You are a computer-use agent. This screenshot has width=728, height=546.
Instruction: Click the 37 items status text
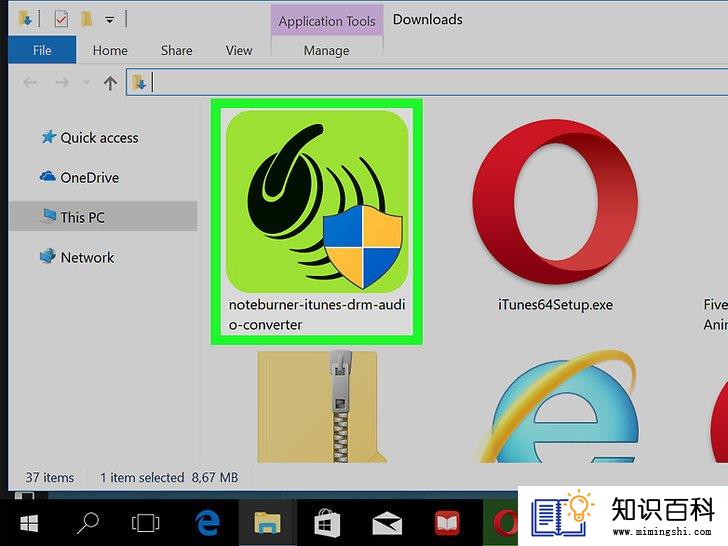50,477
